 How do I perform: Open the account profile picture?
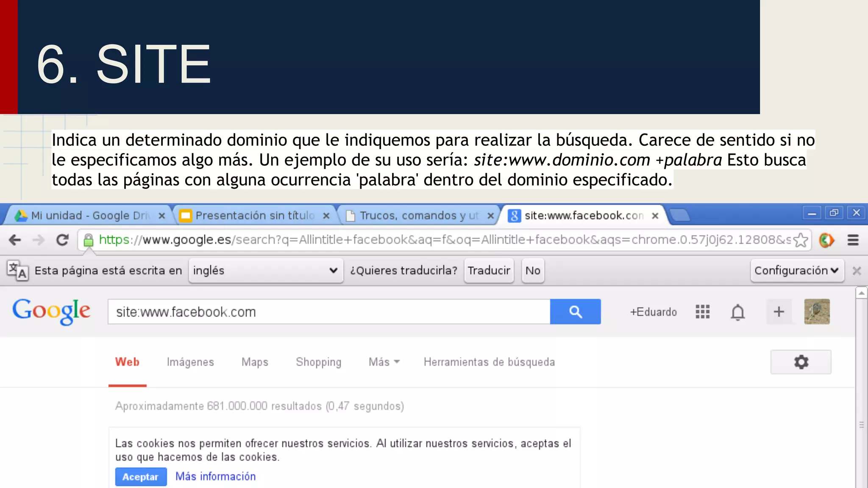(x=817, y=312)
